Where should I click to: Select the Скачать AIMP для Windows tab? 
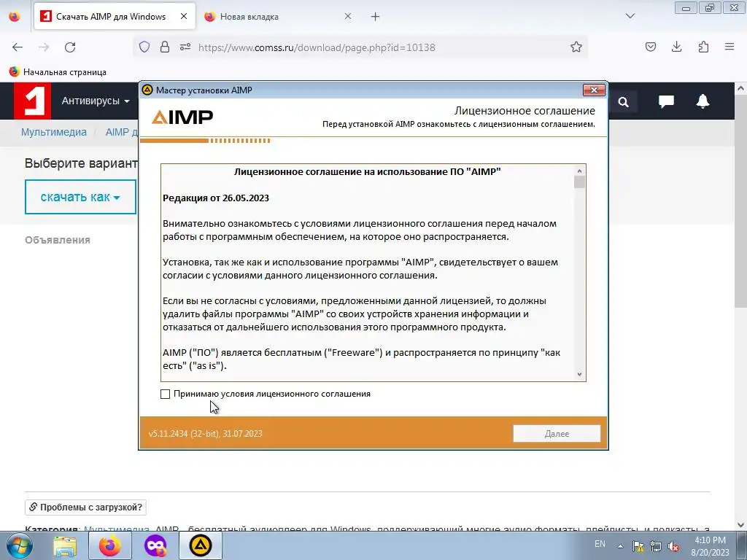click(111, 17)
